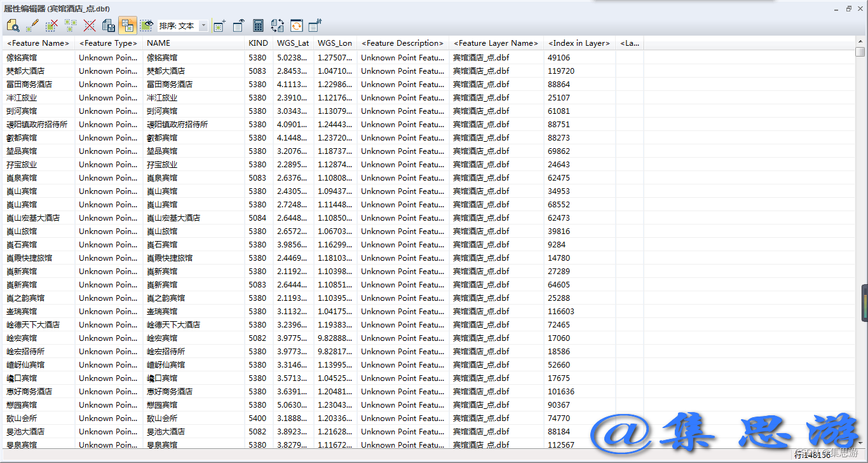Click the WGS_Lat cell 5.0630... for index 90367
This screenshot has height=463, width=868.
point(293,404)
